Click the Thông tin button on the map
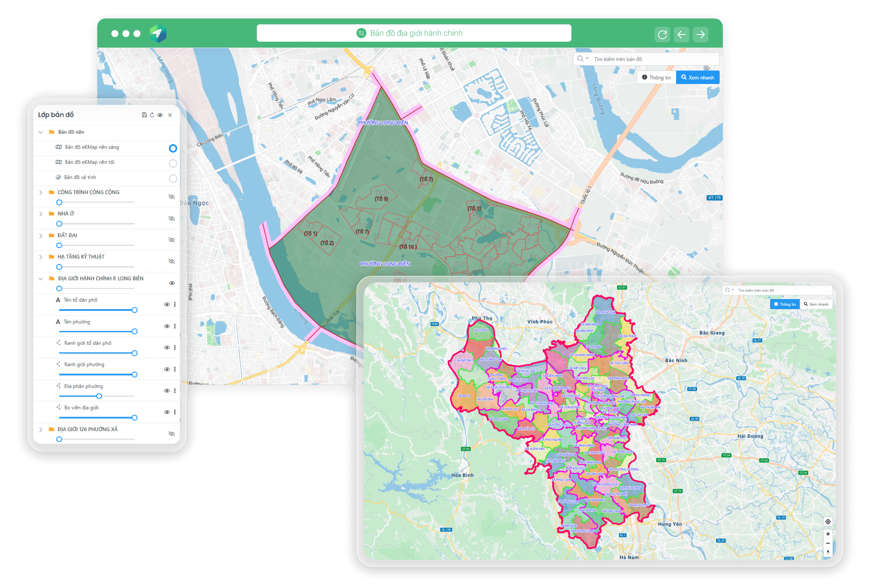This screenshot has width=869, height=588. pos(656,77)
